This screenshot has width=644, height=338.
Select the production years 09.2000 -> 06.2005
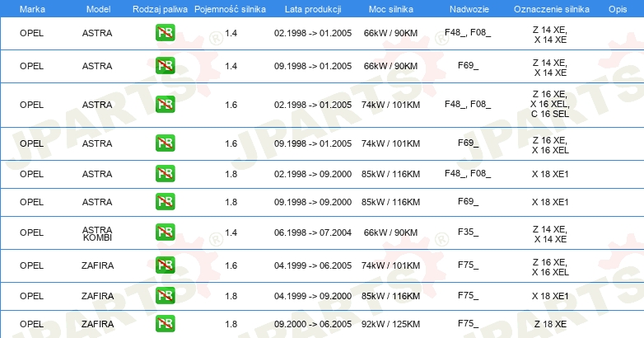313,324
